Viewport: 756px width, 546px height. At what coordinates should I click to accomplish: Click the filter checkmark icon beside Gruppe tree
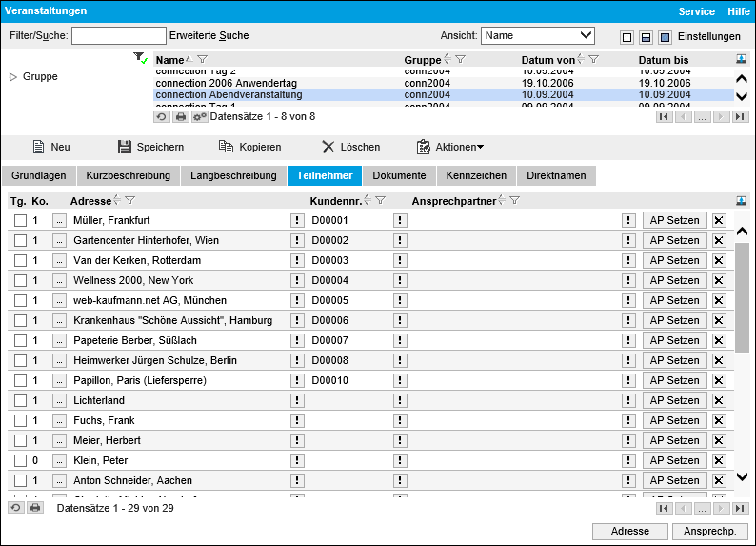point(140,58)
